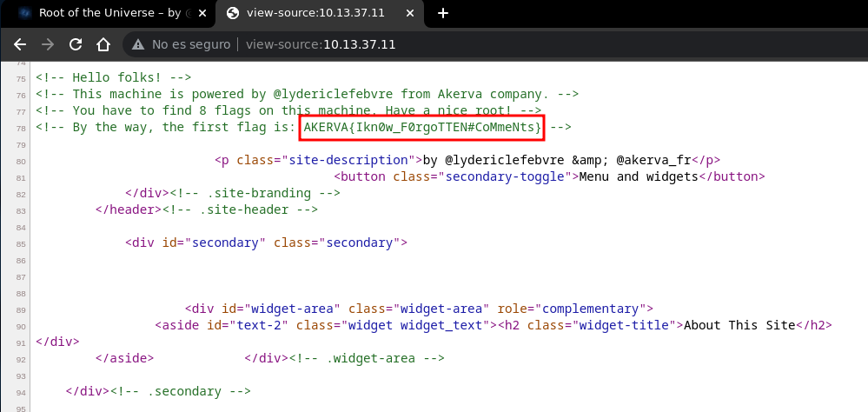
Task: Open the browser home page icon
Action: [103, 44]
